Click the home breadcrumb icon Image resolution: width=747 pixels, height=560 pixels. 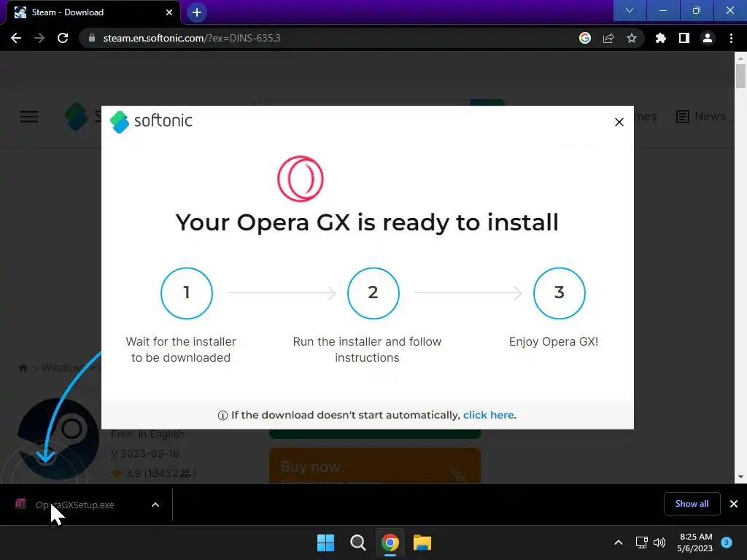pyautogui.click(x=23, y=368)
